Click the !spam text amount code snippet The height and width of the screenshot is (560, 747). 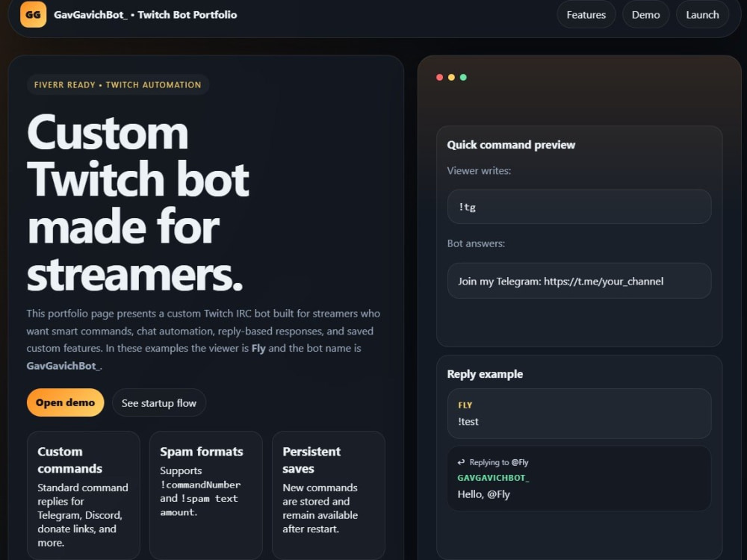pyautogui.click(x=199, y=505)
